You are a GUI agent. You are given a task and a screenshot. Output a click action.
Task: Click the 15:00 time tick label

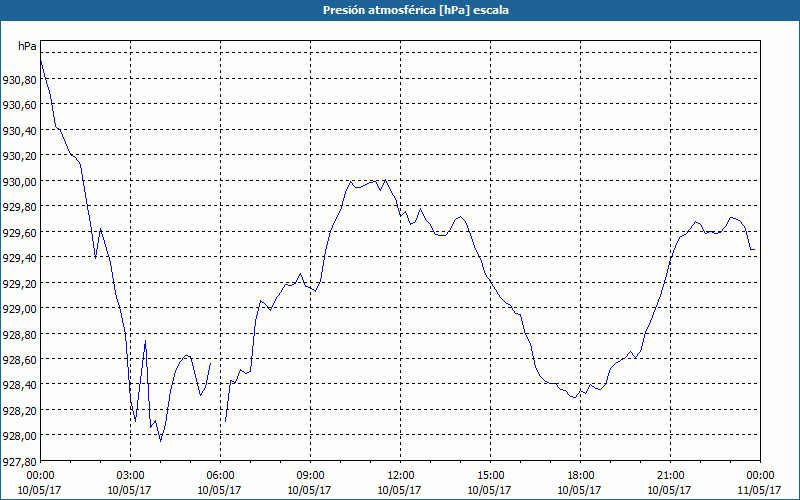tap(490, 476)
